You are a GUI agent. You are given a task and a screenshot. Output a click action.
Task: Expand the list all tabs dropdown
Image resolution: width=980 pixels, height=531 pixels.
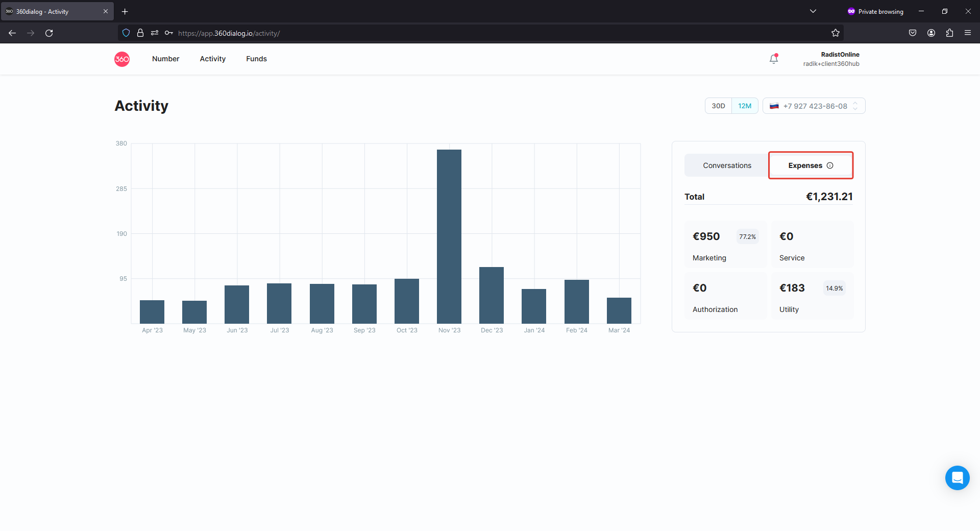(813, 11)
